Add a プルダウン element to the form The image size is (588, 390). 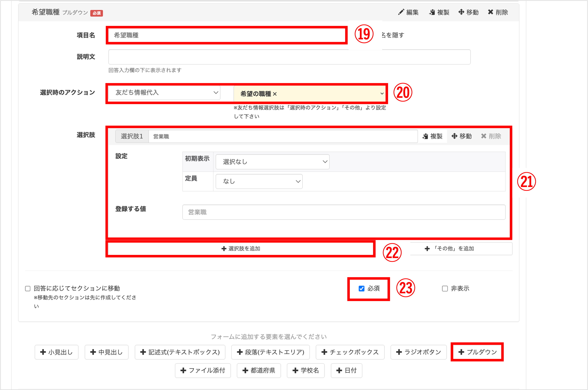pos(477,352)
